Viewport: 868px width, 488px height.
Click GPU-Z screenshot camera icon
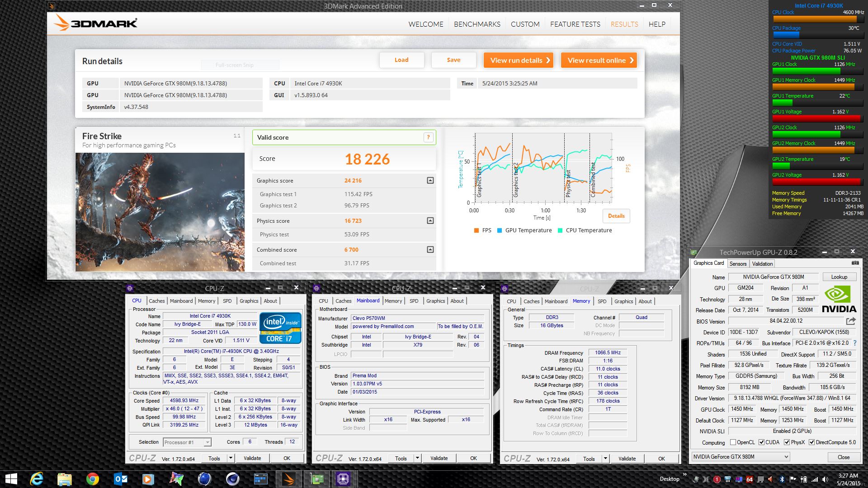pyautogui.click(x=855, y=263)
